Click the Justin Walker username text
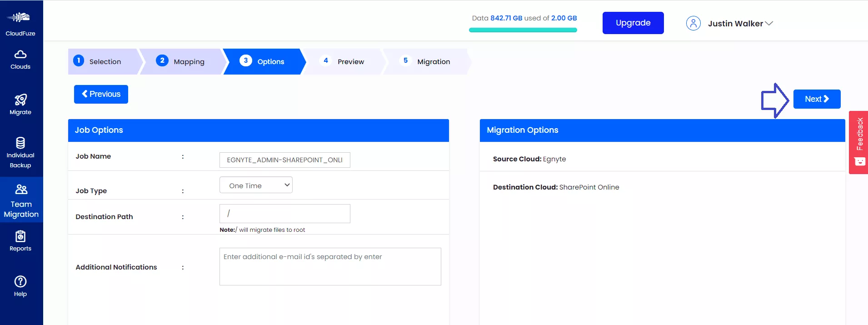Screen dimensions: 868x325 (x=735, y=24)
